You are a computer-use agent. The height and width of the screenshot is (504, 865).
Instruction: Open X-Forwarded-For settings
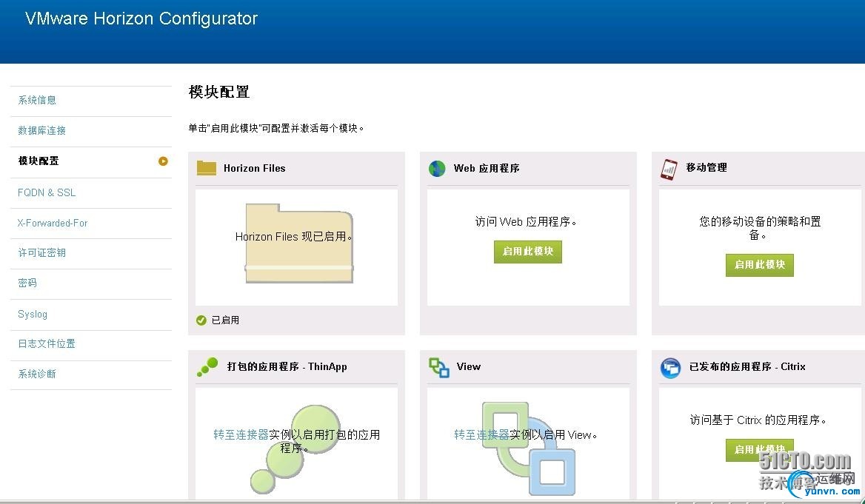[x=53, y=223]
